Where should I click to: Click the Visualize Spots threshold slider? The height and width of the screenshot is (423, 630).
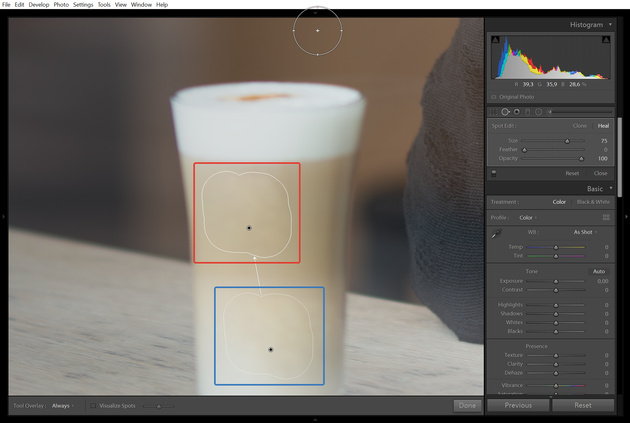click(159, 407)
